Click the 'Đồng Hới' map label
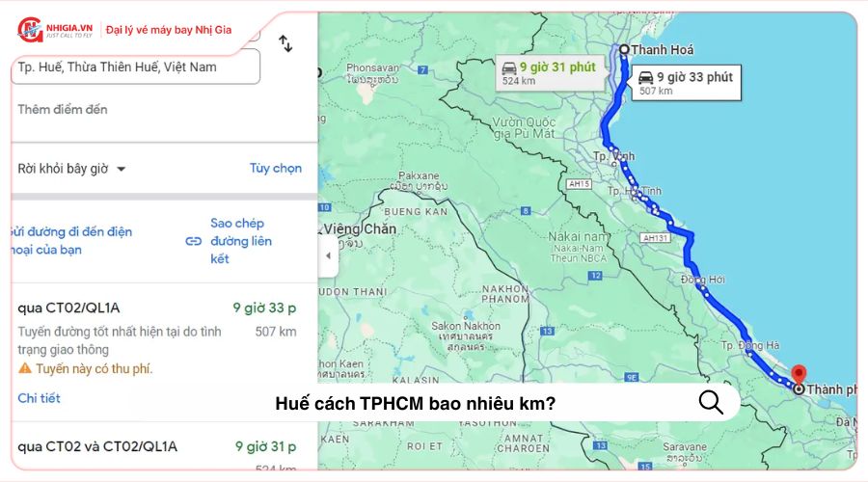The height and width of the screenshot is (482, 868). (x=703, y=280)
